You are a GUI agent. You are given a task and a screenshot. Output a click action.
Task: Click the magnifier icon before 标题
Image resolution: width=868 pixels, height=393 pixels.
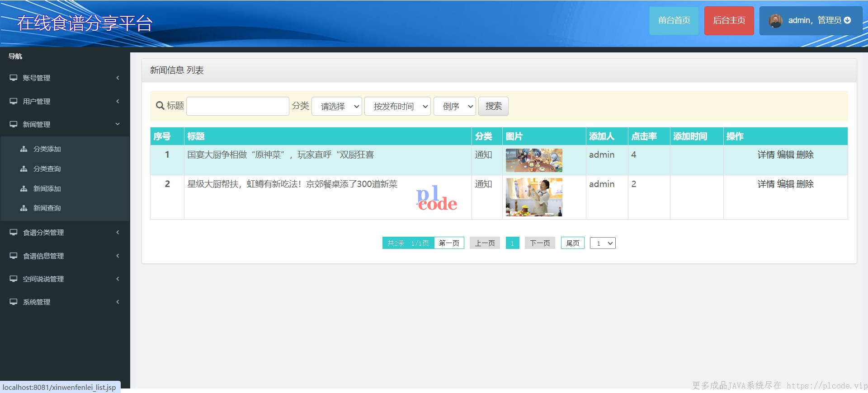tap(160, 106)
